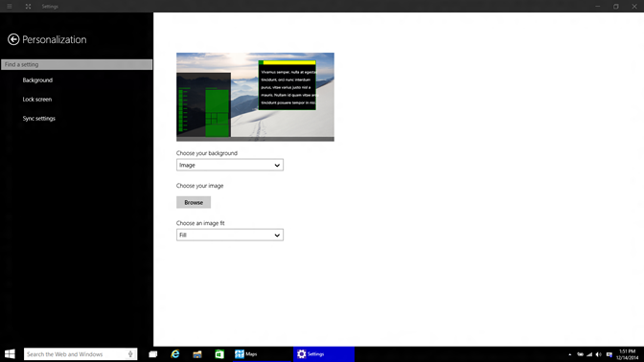Open the Store app from the taskbar
The image size is (644, 362).
click(x=219, y=354)
